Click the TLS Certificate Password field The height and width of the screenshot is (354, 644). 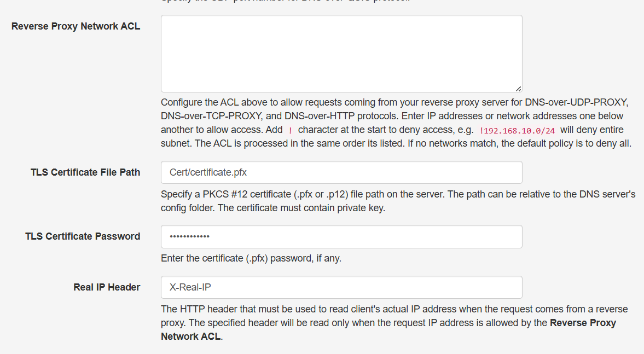(341, 236)
